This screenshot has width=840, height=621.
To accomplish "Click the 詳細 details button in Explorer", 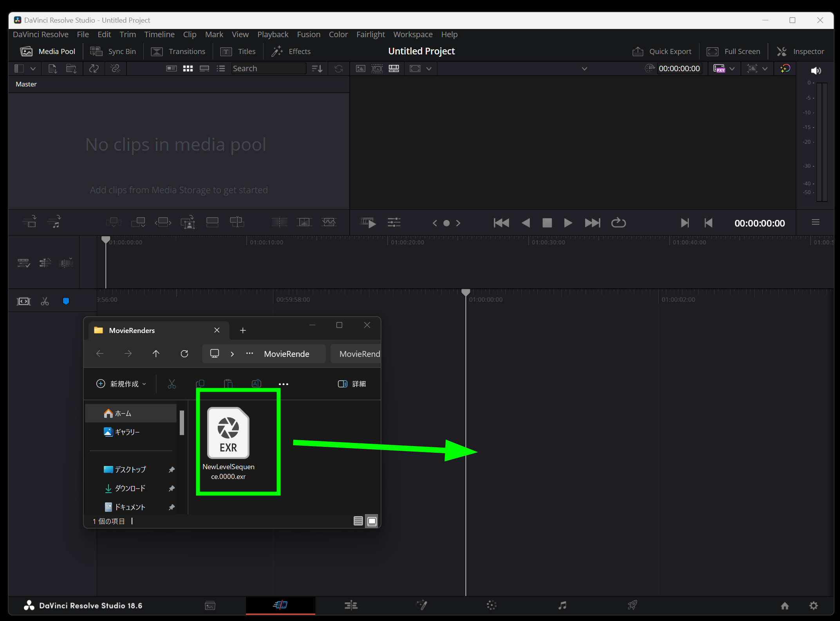I will (352, 384).
